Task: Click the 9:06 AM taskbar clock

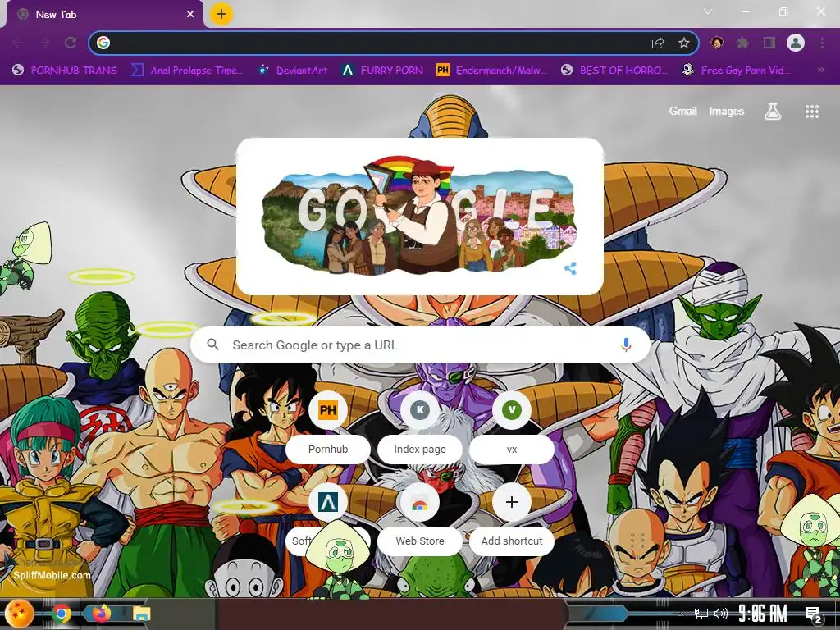Action: pos(762,614)
